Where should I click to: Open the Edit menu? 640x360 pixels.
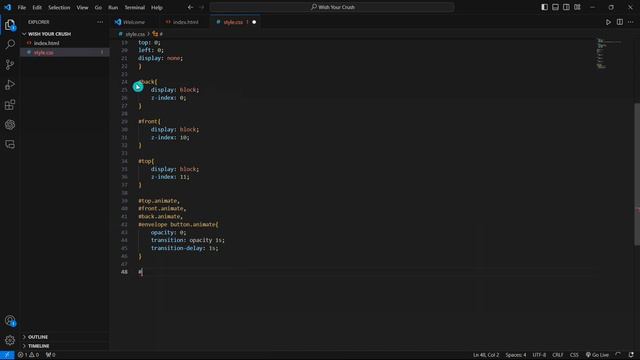(37, 7)
